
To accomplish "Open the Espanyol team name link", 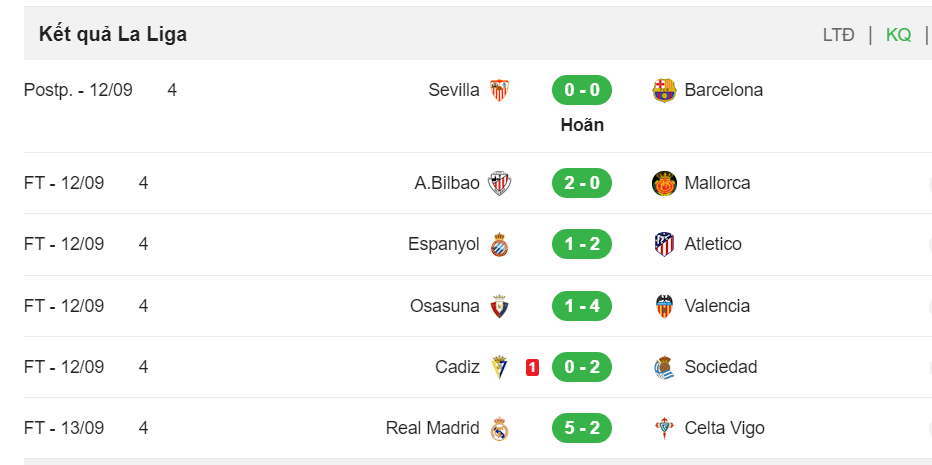I will coord(443,244).
